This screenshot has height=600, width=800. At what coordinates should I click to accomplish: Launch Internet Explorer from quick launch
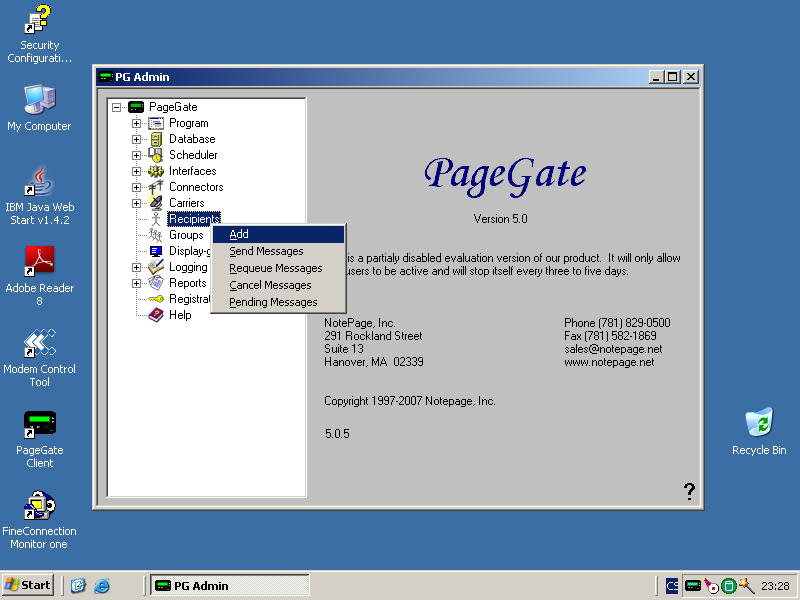(x=102, y=585)
